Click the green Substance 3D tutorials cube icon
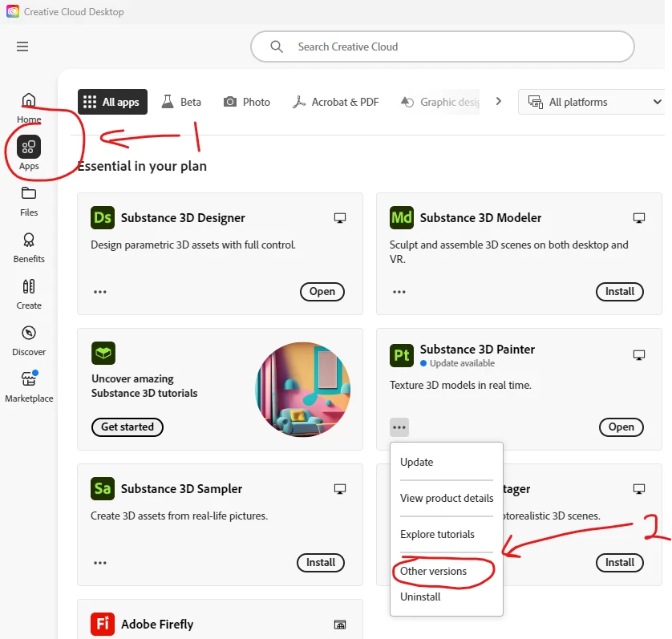Screen dimensions: 672x639 tap(103, 353)
